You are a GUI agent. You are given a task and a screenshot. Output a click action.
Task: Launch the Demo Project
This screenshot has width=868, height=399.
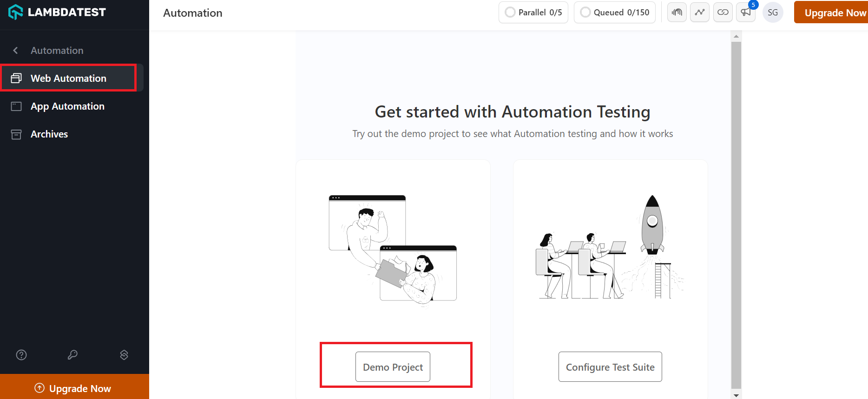click(x=393, y=367)
